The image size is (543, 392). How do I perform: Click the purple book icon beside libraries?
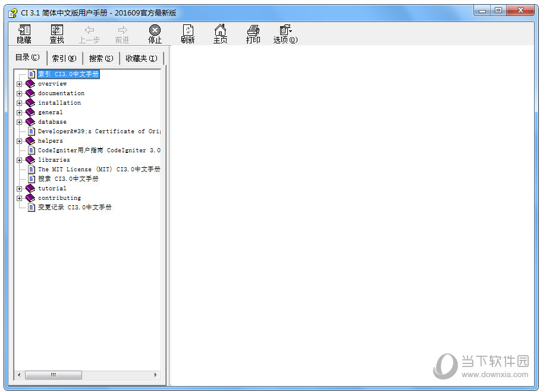point(30,159)
